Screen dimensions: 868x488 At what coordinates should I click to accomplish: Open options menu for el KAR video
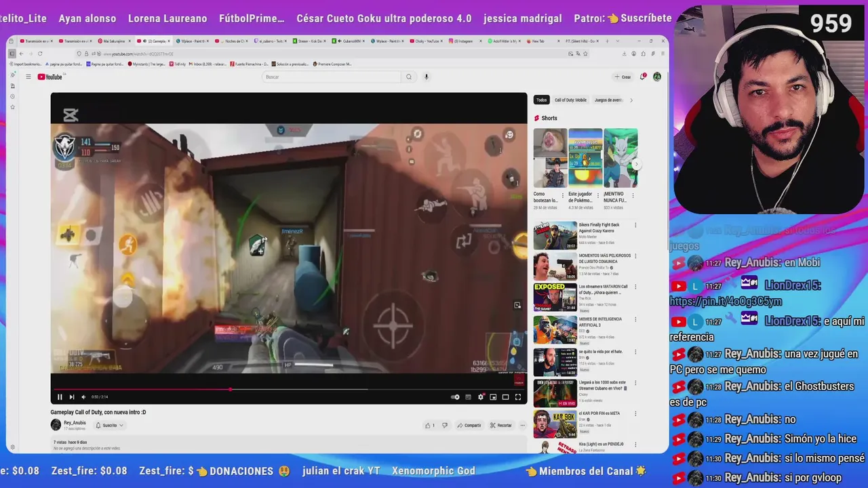(635, 414)
